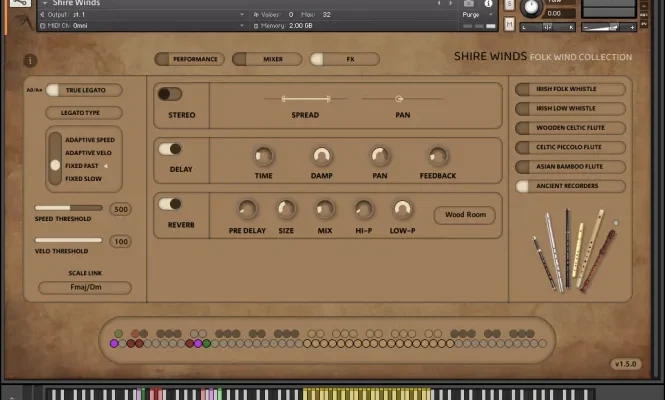Click the Speed Threshold slider

(68, 208)
